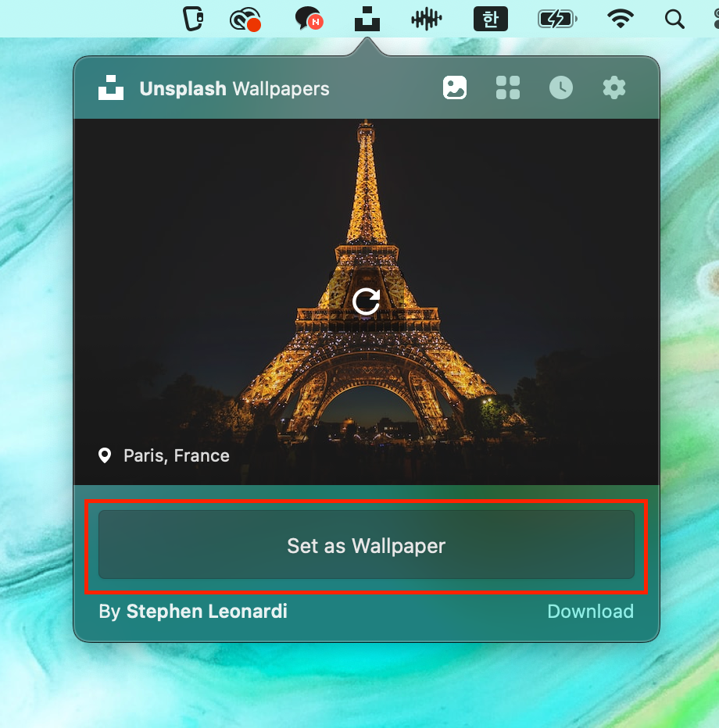Click the Set as Wallpaper button
This screenshot has height=728, width=719.
pos(367,544)
